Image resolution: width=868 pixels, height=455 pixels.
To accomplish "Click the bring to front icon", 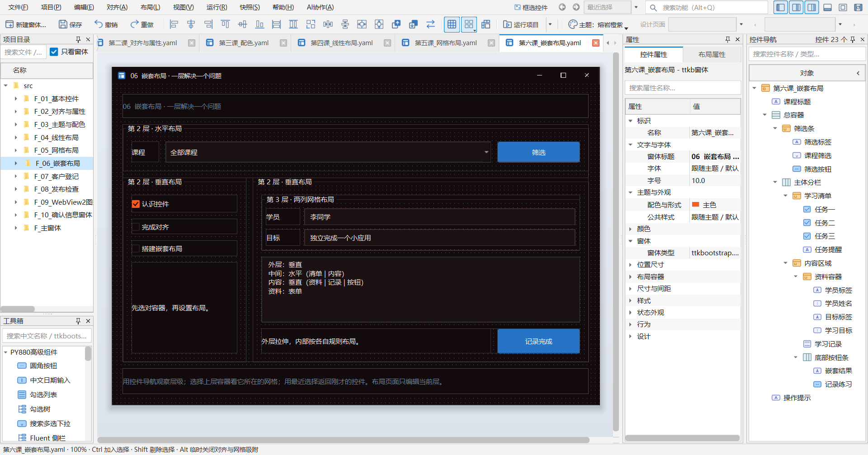I will pos(396,24).
